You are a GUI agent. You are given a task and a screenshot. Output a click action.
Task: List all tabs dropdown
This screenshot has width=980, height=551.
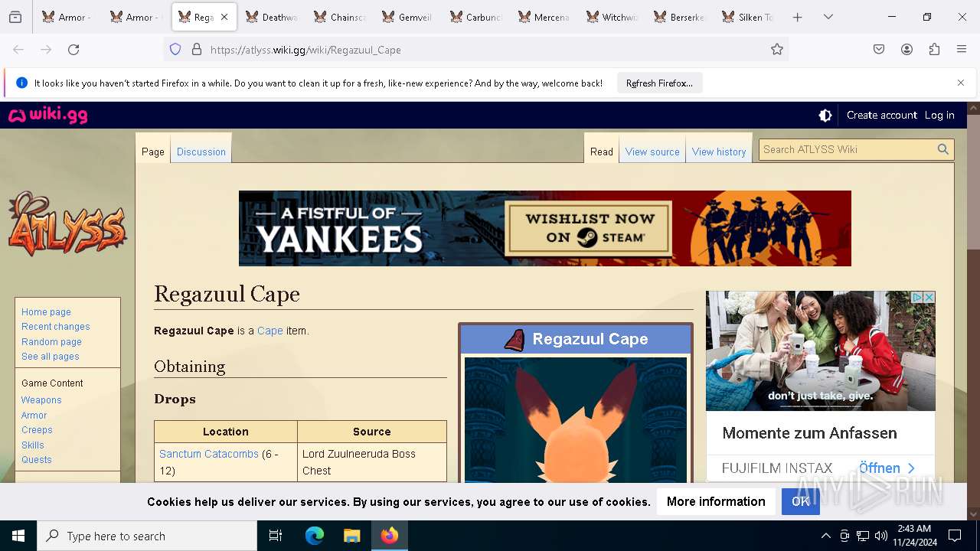pyautogui.click(x=828, y=17)
